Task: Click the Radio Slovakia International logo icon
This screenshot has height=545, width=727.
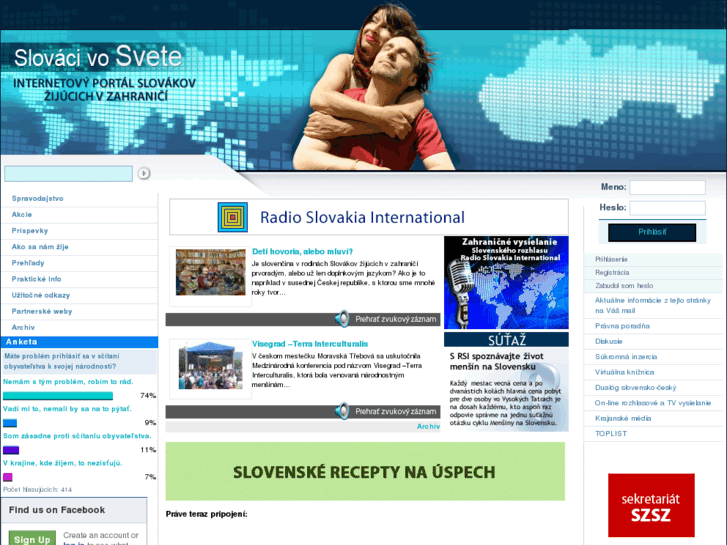Action: click(x=233, y=217)
